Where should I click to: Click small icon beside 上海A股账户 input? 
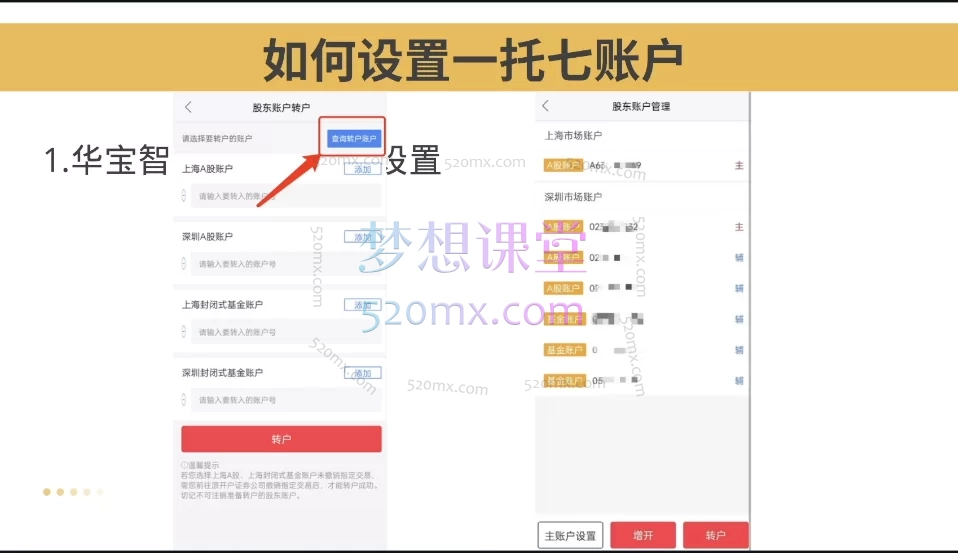click(x=183, y=196)
